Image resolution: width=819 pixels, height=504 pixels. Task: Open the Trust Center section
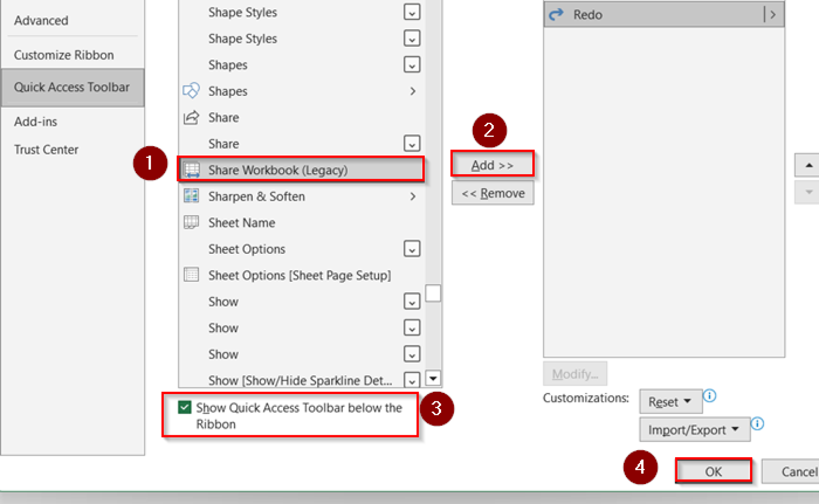[x=46, y=149]
